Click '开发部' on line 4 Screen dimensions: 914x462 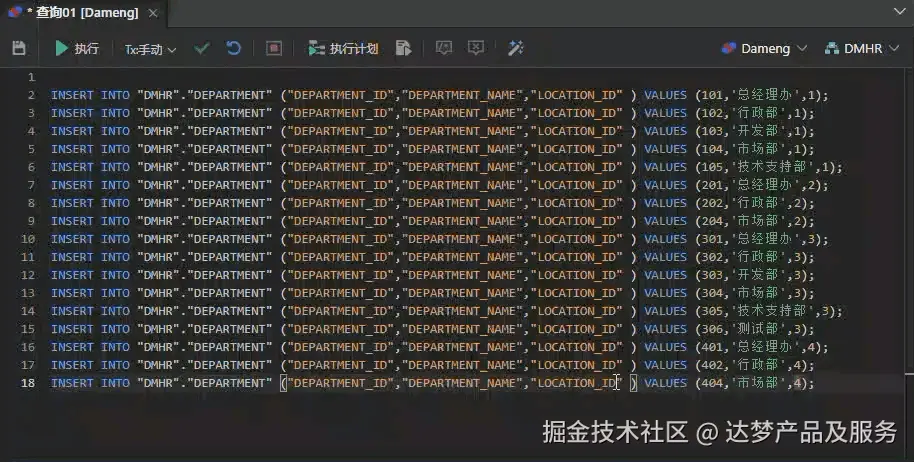(x=757, y=131)
